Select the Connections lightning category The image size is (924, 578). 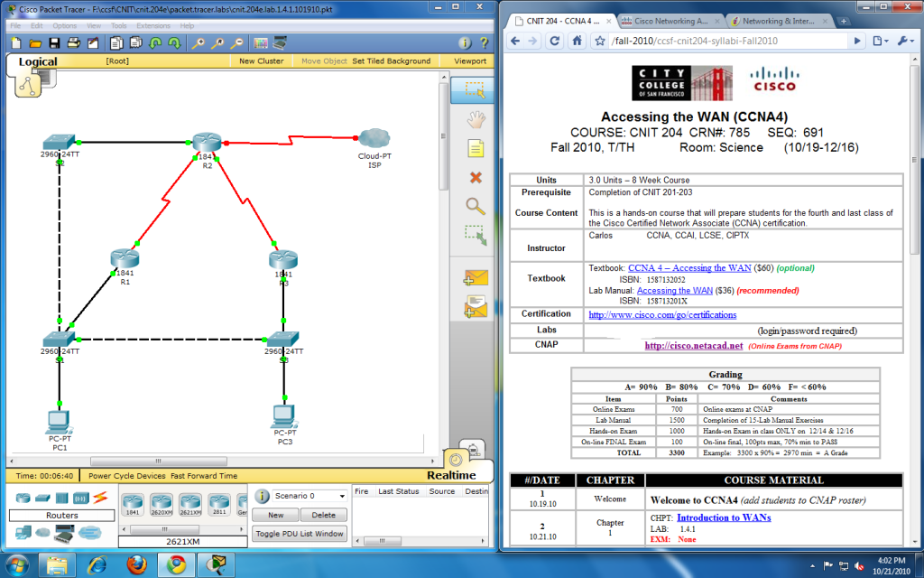(x=101, y=498)
